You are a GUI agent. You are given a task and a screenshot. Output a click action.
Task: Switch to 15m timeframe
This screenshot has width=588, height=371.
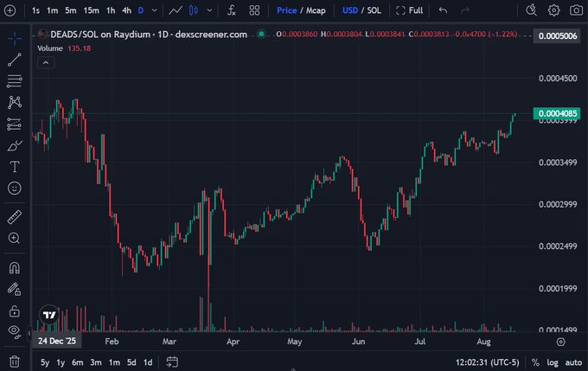(91, 10)
